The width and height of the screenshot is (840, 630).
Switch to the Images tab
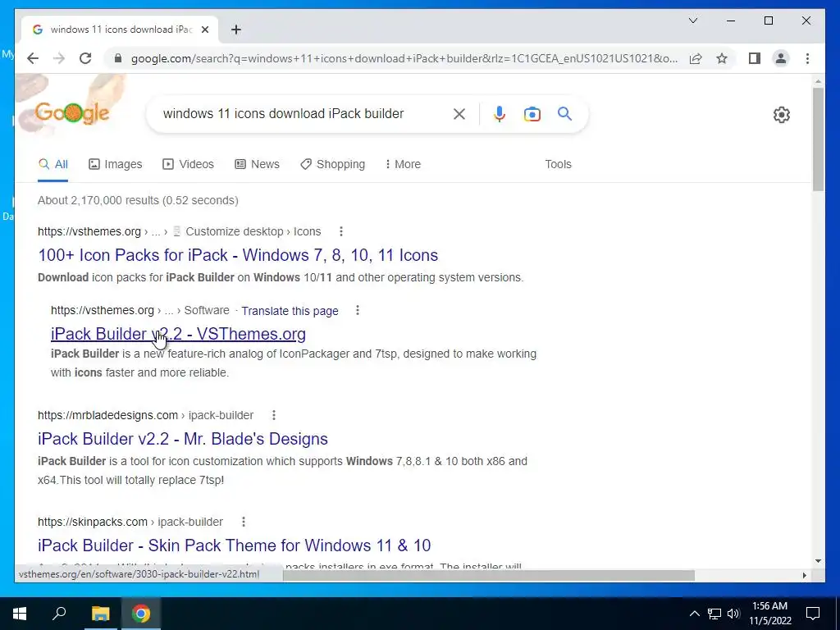(x=115, y=164)
